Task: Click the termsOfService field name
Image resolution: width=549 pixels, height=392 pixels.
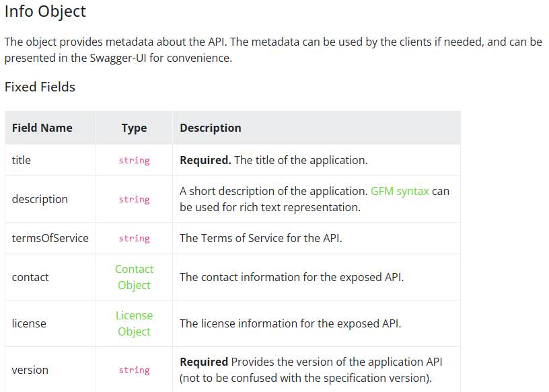Action: (50, 238)
